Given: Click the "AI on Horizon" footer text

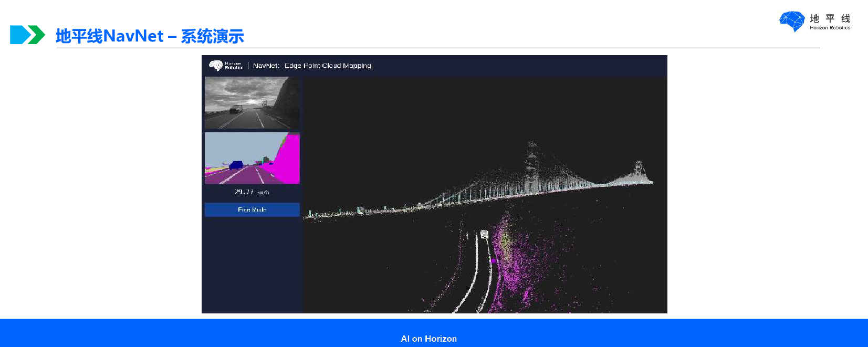Looking at the screenshot, I should pyautogui.click(x=428, y=339).
